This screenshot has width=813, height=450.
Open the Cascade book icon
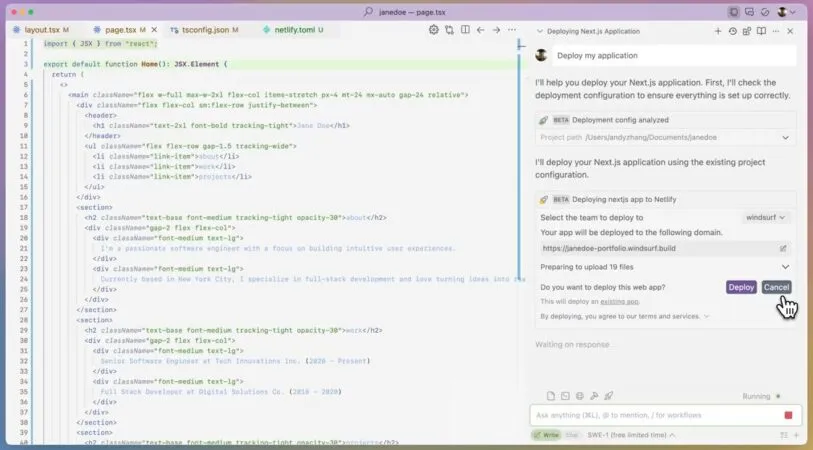[761, 31]
